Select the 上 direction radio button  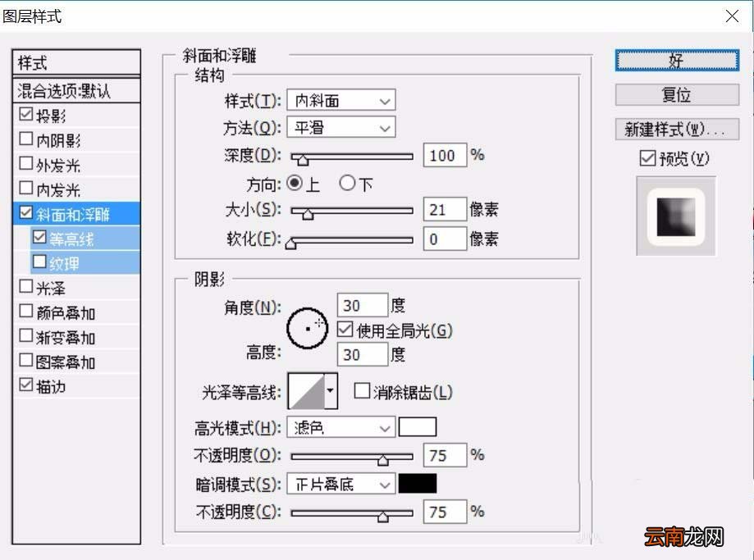tap(295, 183)
